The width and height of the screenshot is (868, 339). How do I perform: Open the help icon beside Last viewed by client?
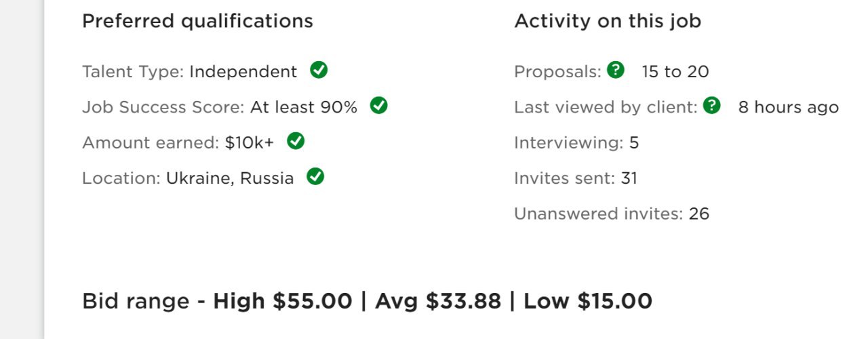(x=712, y=106)
